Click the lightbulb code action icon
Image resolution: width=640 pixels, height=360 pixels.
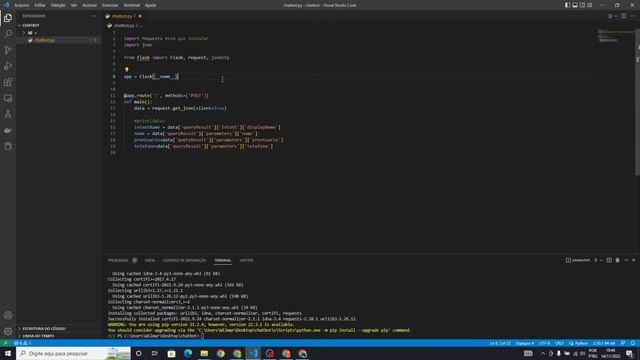[x=127, y=70]
